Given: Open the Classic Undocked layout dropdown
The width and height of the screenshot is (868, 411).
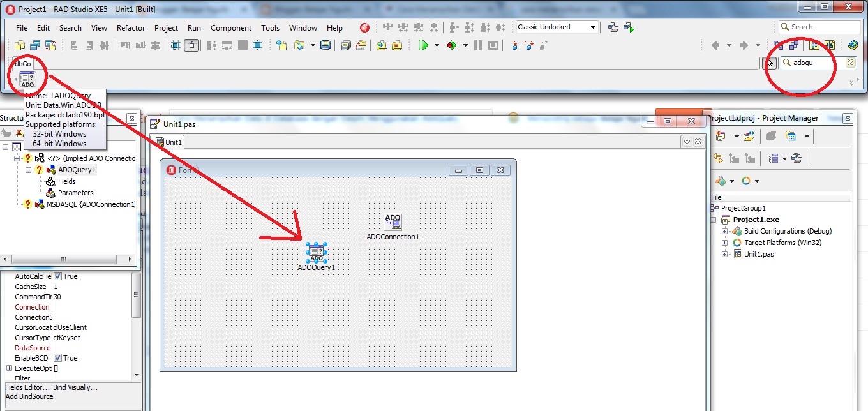Looking at the screenshot, I should (593, 27).
